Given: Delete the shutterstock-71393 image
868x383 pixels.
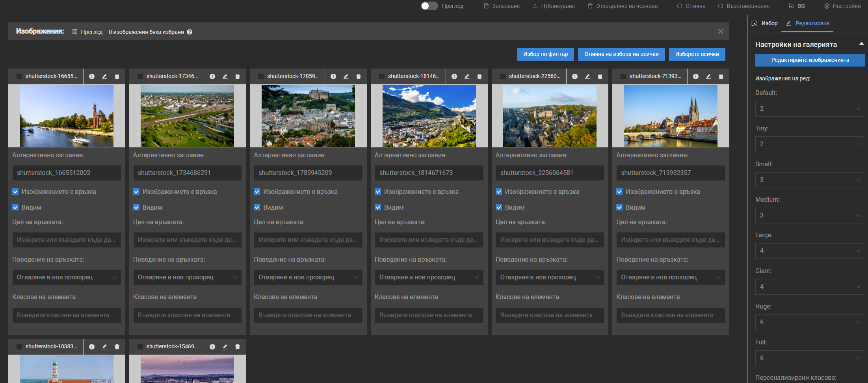Looking at the screenshot, I should 721,76.
